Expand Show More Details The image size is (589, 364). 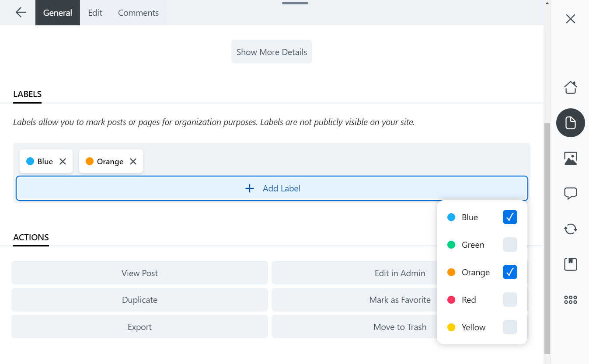[272, 52]
